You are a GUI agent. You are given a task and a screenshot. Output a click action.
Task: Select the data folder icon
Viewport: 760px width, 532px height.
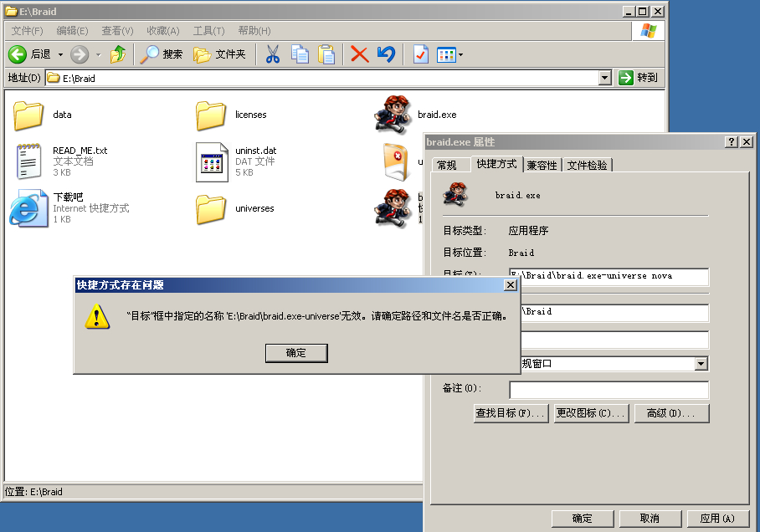pyautogui.click(x=28, y=115)
